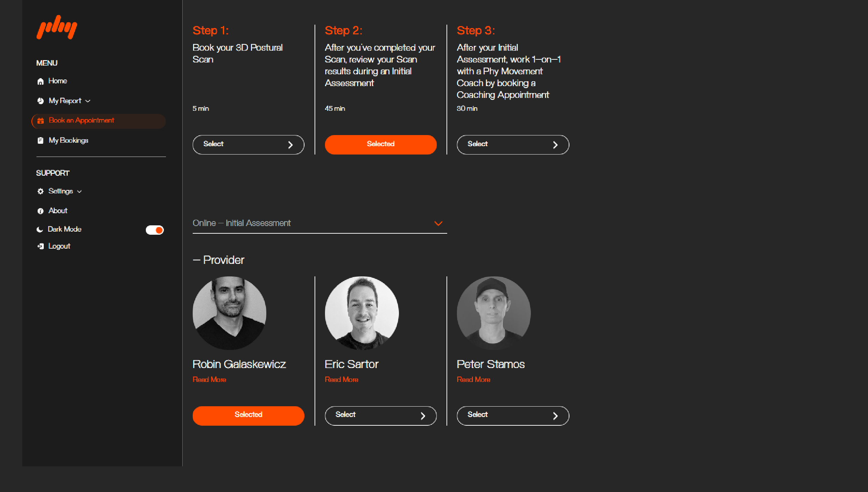Select Step 1 3D Postural Scan
868x492 pixels.
point(248,145)
